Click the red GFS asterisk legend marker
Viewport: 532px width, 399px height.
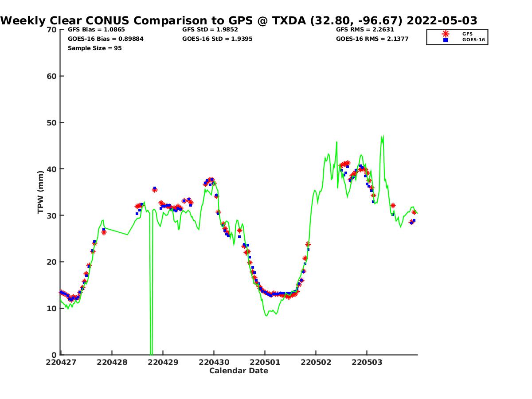point(446,34)
